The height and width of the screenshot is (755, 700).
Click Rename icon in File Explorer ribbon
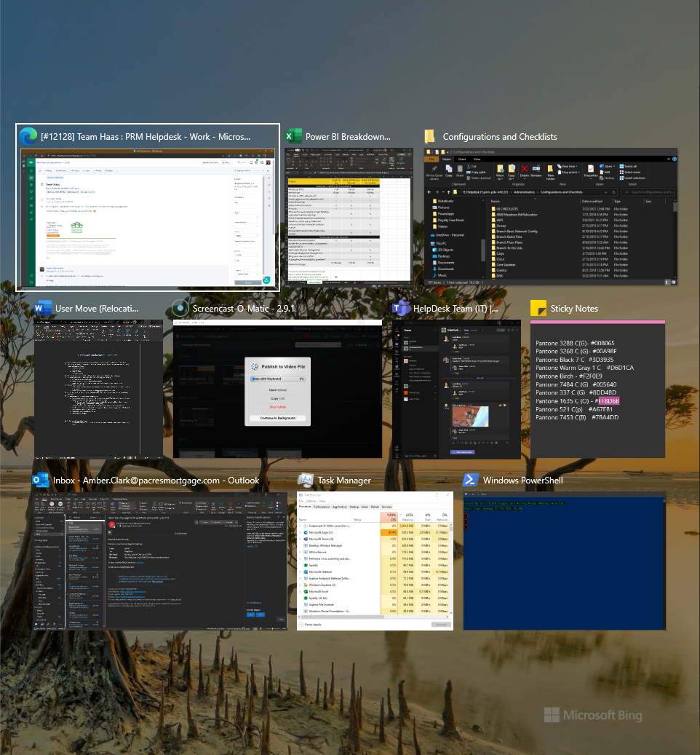pyautogui.click(x=536, y=170)
